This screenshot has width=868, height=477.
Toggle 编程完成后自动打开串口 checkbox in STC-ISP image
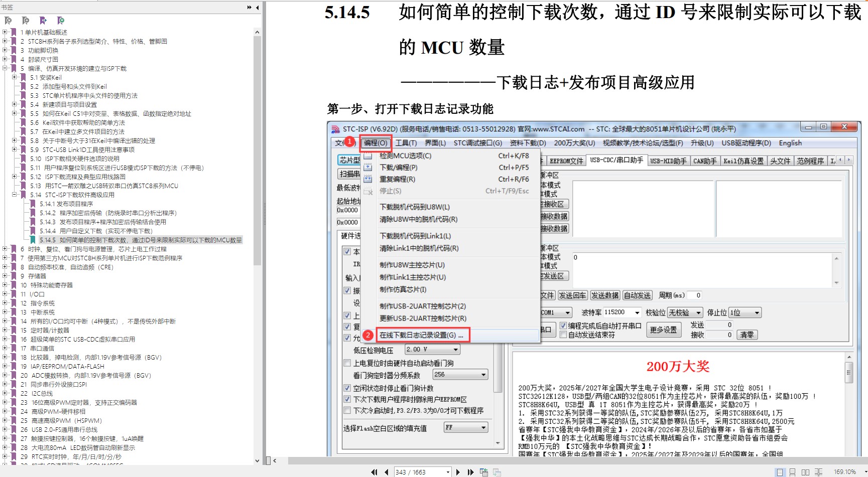pos(563,326)
